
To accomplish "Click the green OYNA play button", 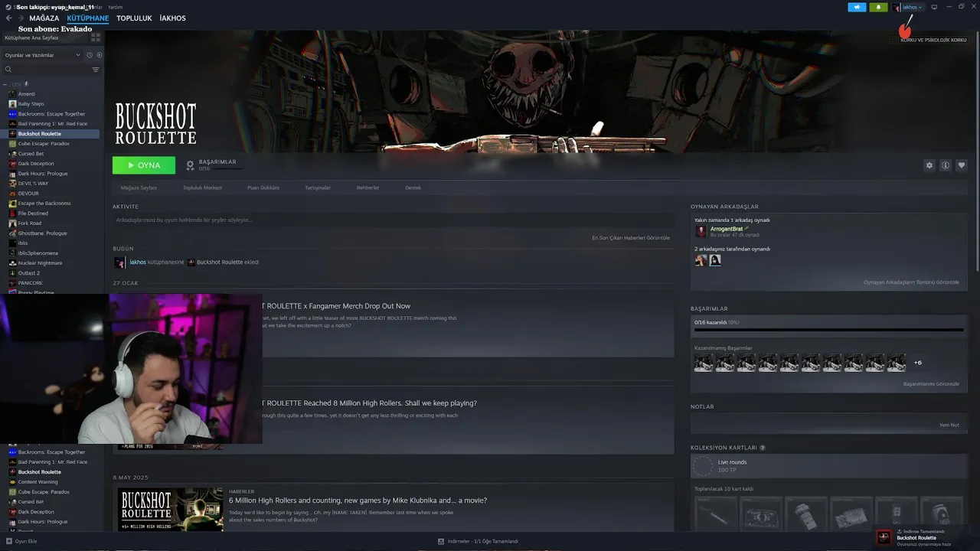I will tap(144, 165).
